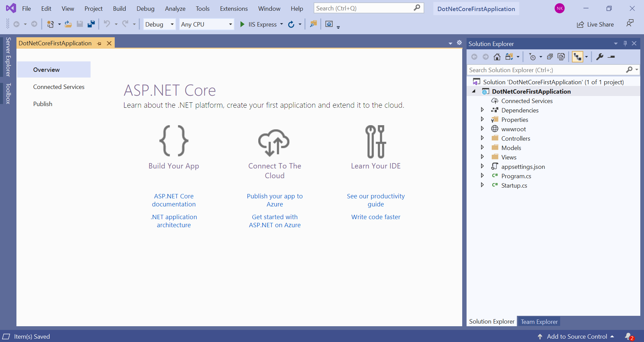Screen dimensions: 644x342
Task: Select Startup.cs in Solution Explorer
Action: (x=514, y=186)
